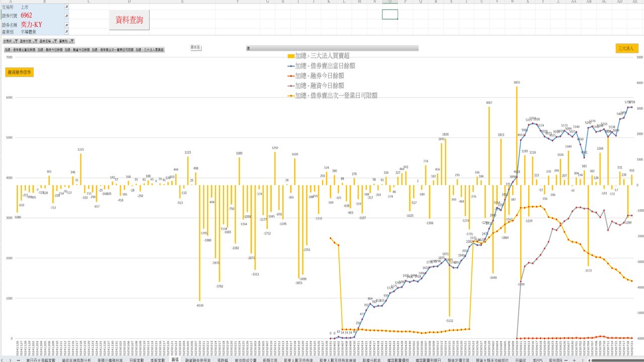Select the 借券賣出當日餘額 legend entry
This screenshot has height=362, width=644.
point(319,66)
